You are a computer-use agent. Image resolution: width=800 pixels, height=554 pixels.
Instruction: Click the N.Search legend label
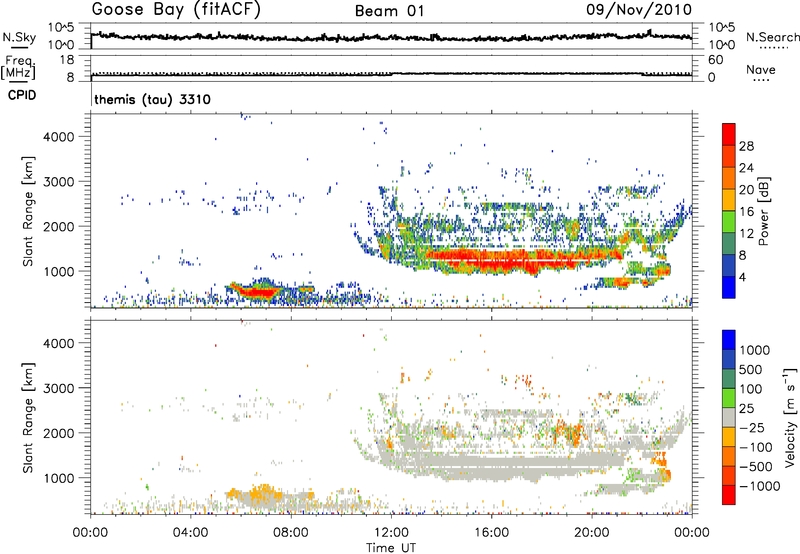click(772, 37)
